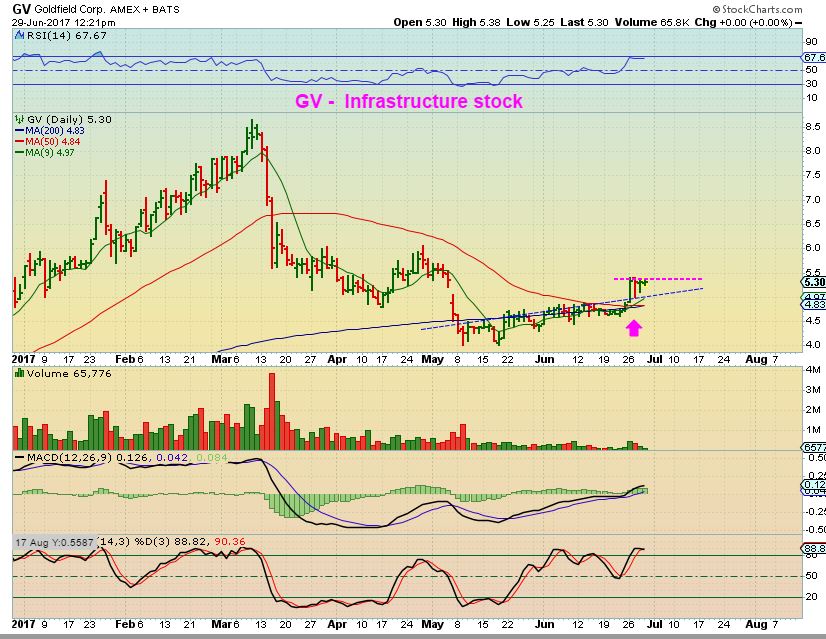Click the '%D(3) 88.82' stochastic label

pos(171,542)
